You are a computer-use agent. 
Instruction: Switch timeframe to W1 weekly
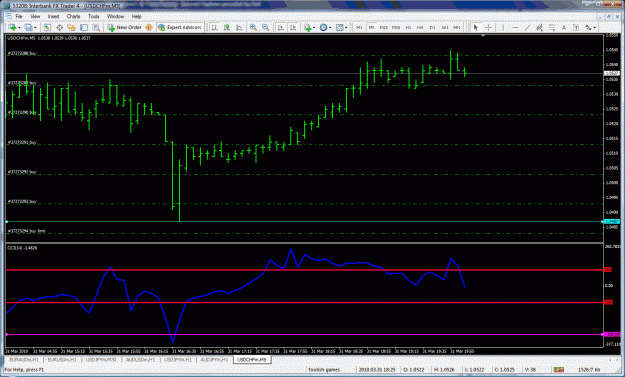pos(445,27)
